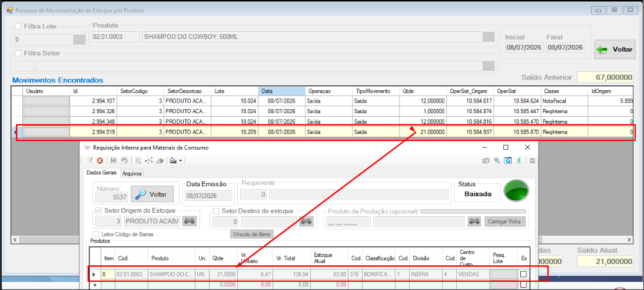Viewport: 644px width, 290px height.
Task: Click the SetorDescricao column header
Action: pos(188,91)
